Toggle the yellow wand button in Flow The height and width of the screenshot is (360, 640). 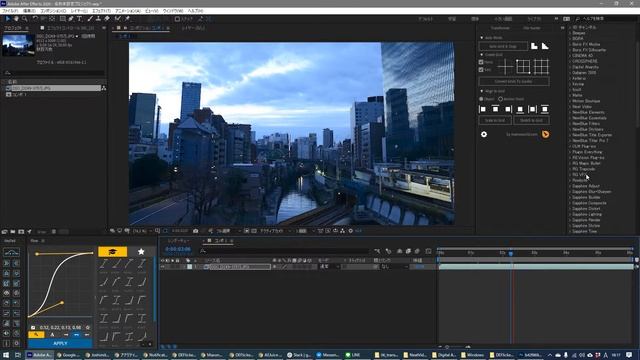pyautogui.click(x=36, y=335)
